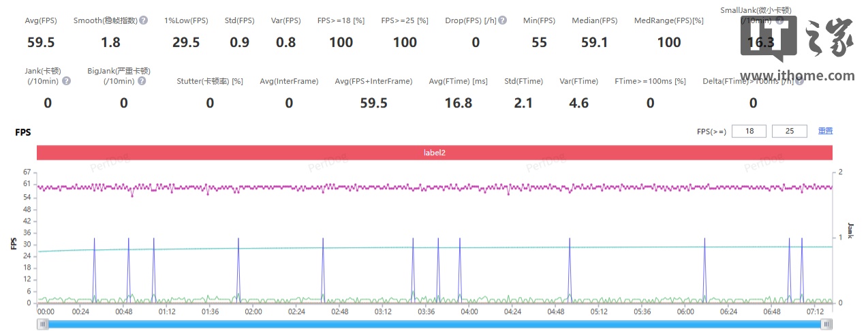The height and width of the screenshot is (331, 868).
Task: Click the question mark next to Jank(卡顿)
Action: pos(66,81)
